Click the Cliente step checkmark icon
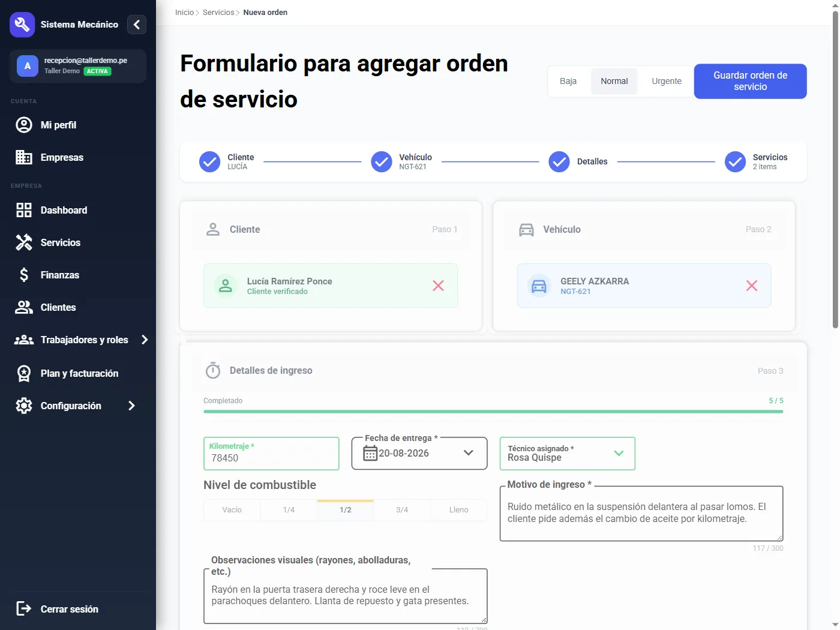The image size is (840, 630). click(209, 161)
